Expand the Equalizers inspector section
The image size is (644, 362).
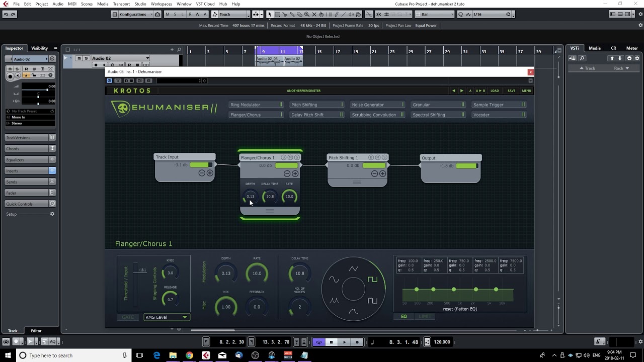click(30, 160)
